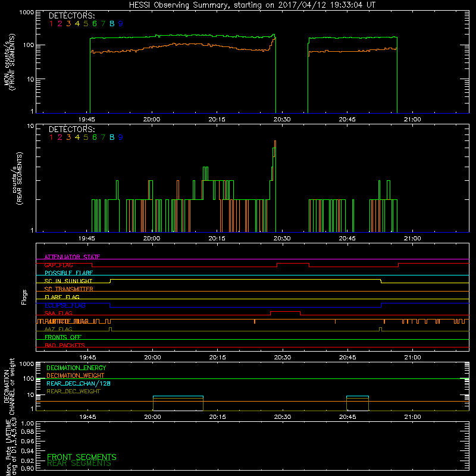Click '20:30' tick under the flags panel
This screenshot has width=476, height=476.
coord(283,358)
